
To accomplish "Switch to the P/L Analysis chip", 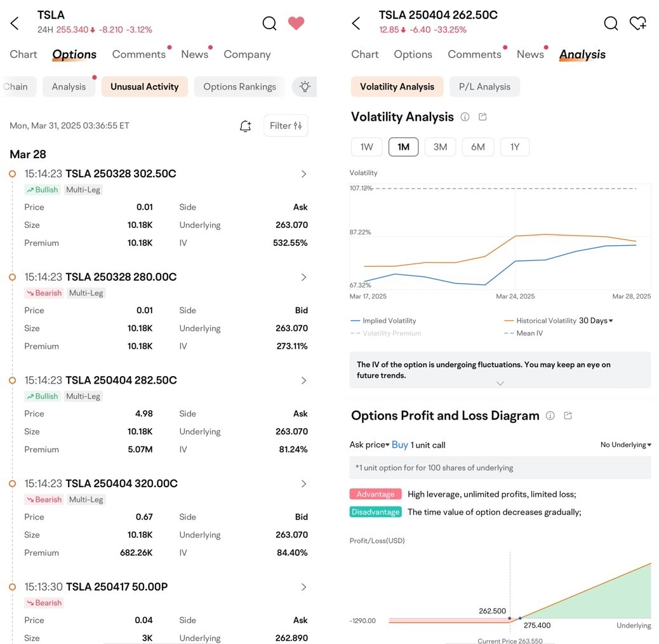I will coord(484,86).
